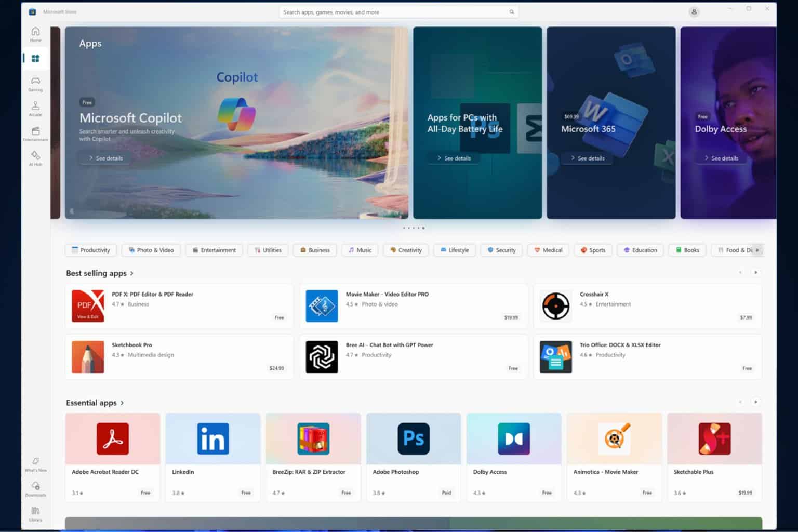Screen dimensions: 798x532
Task: Click the search magnifier icon
Action: pos(511,12)
